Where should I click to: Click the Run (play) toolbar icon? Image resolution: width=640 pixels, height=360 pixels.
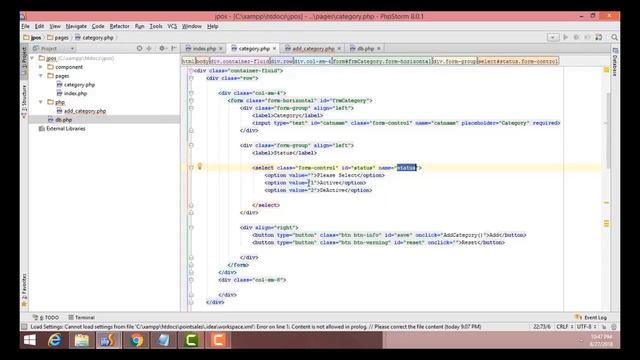pyautogui.click(x=565, y=37)
